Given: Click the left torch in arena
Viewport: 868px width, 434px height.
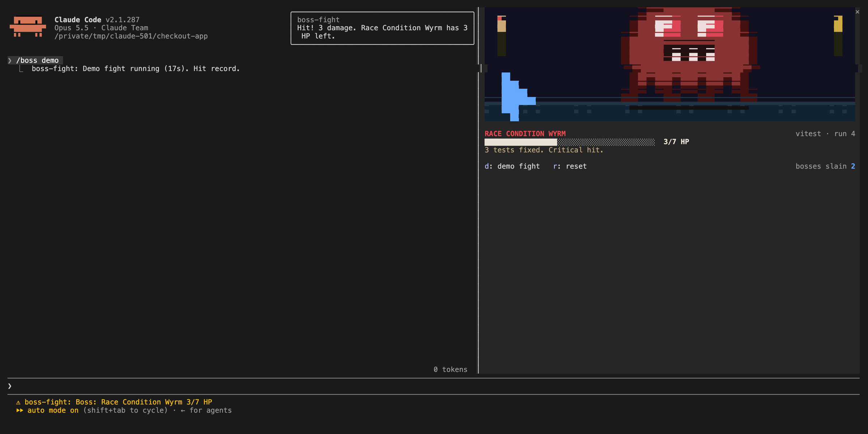Looking at the screenshot, I should point(502,35).
